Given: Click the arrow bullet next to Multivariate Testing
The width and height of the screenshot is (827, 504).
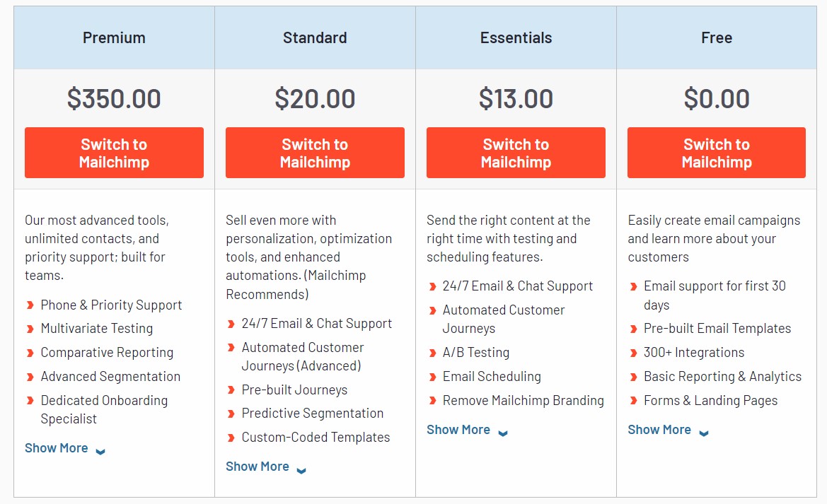Looking at the screenshot, I should [32, 328].
